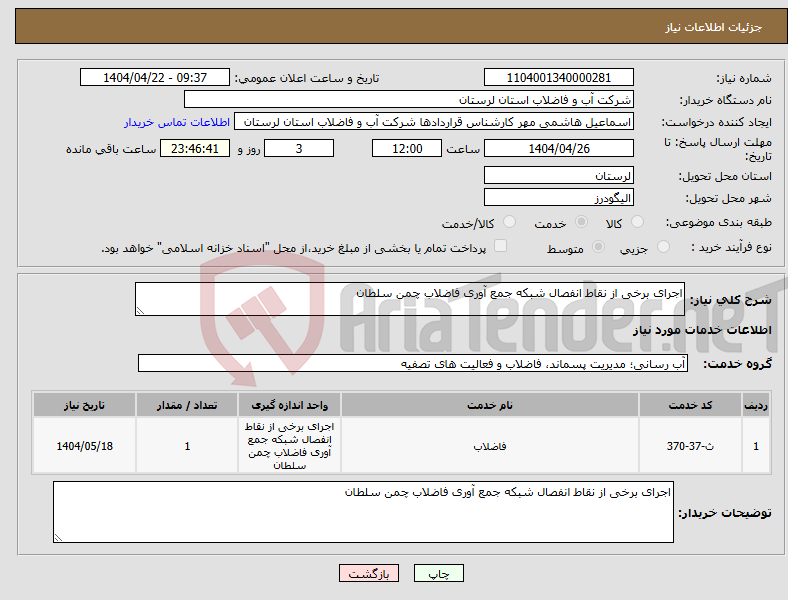Click the deadline time field 12:00

tap(407, 149)
